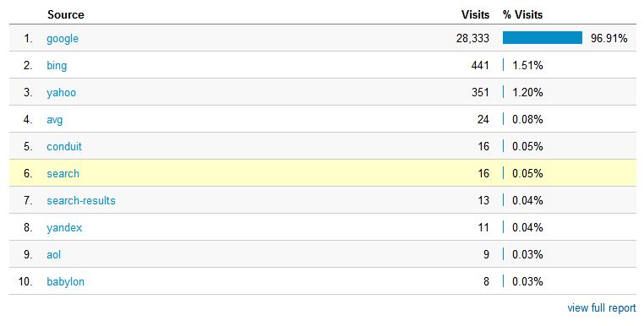Open the yandex source link
The width and height of the screenshot is (644, 326).
(64, 228)
